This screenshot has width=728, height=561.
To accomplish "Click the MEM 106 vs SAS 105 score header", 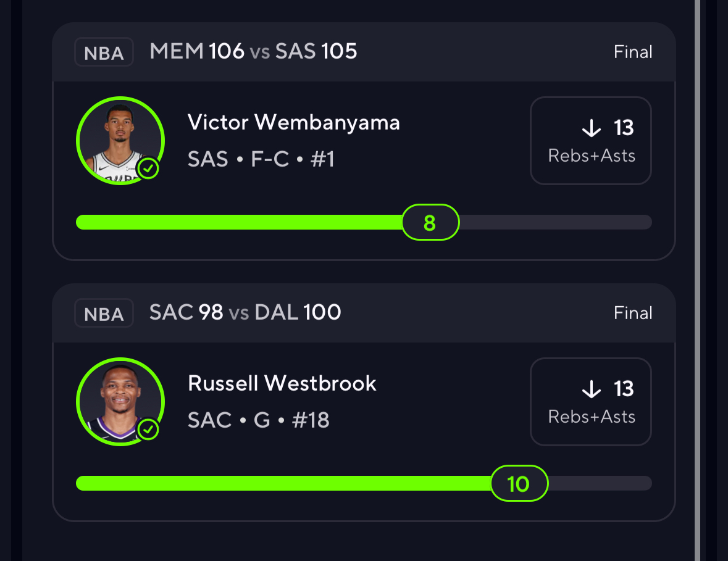I will [x=253, y=51].
